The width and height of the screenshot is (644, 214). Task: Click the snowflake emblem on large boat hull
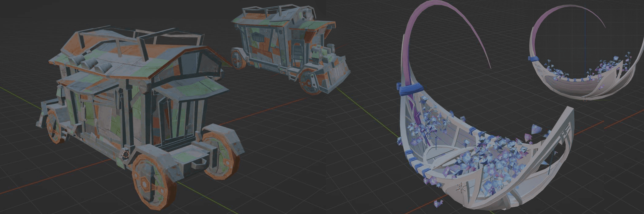coord(462,188)
